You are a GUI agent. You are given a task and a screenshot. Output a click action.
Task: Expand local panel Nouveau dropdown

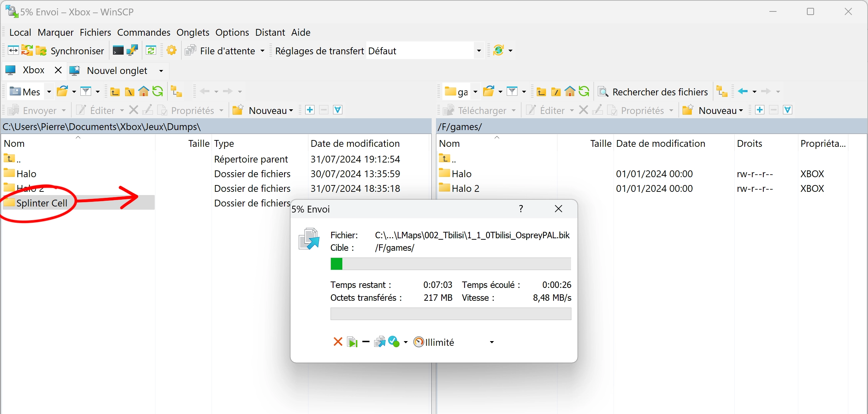tap(291, 110)
